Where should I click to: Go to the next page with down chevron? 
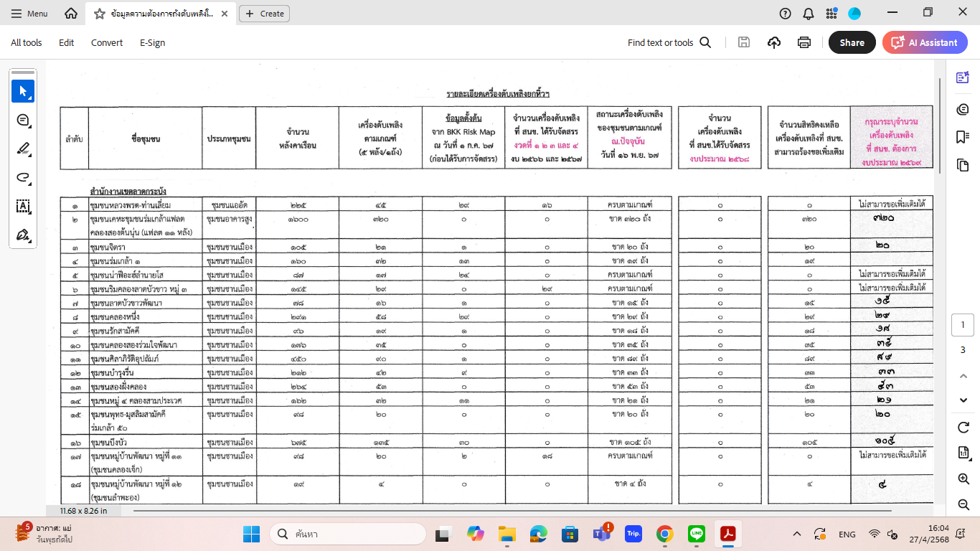tap(963, 400)
